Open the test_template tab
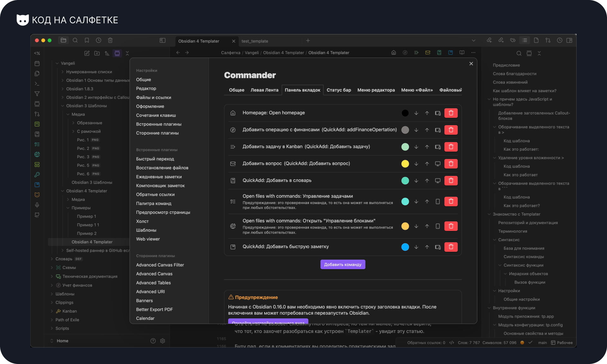The height and width of the screenshot is (364, 607). click(255, 41)
